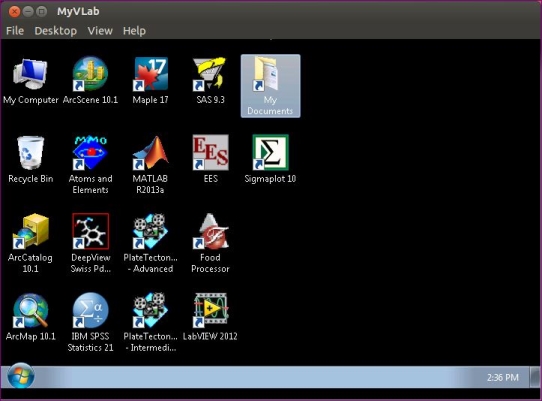Click the Food Processor icon
This screenshot has width=542, height=401.
click(210, 243)
